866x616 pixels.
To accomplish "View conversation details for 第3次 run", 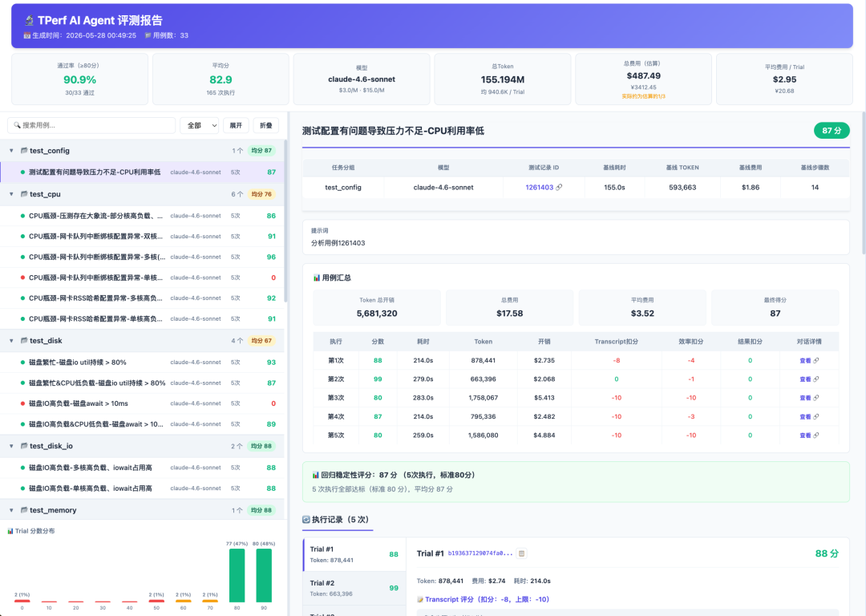I will click(x=809, y=398).
